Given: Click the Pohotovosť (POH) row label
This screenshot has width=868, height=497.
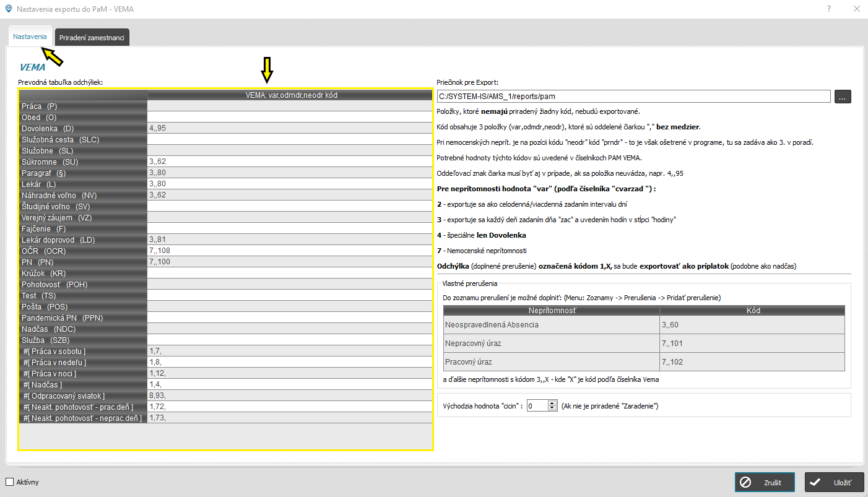Looking at the screenshot, I should [83, 284].
